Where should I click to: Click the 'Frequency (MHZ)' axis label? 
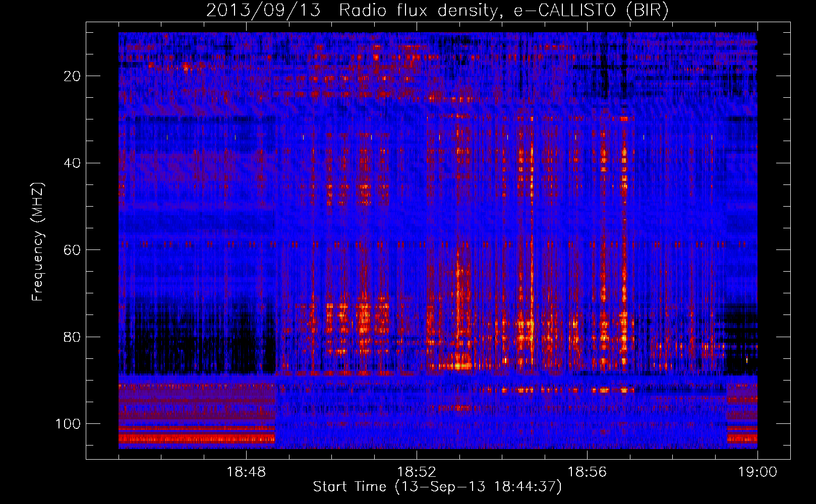coord(38,242)
